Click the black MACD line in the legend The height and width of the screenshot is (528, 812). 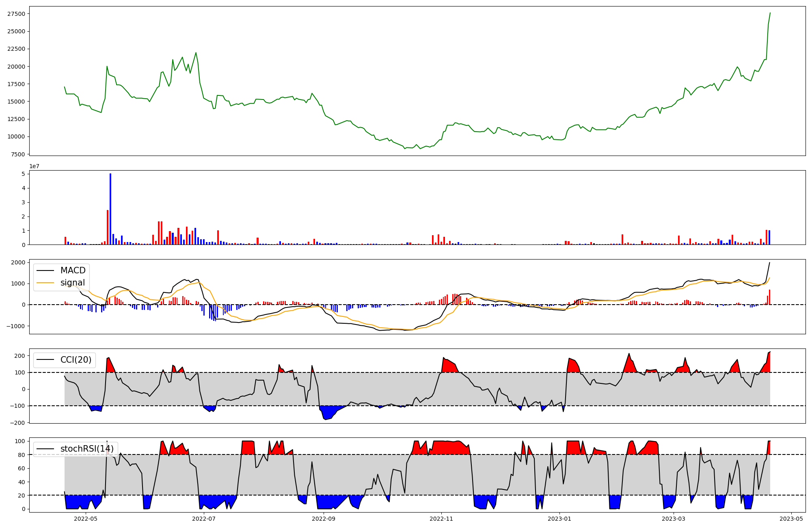tap(45, 270)
